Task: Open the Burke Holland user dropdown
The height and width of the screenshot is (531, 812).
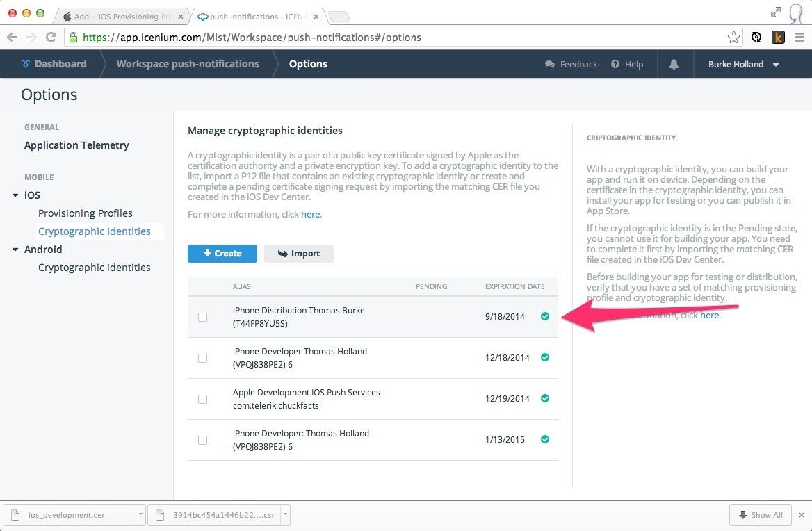Action: (743, 64)
